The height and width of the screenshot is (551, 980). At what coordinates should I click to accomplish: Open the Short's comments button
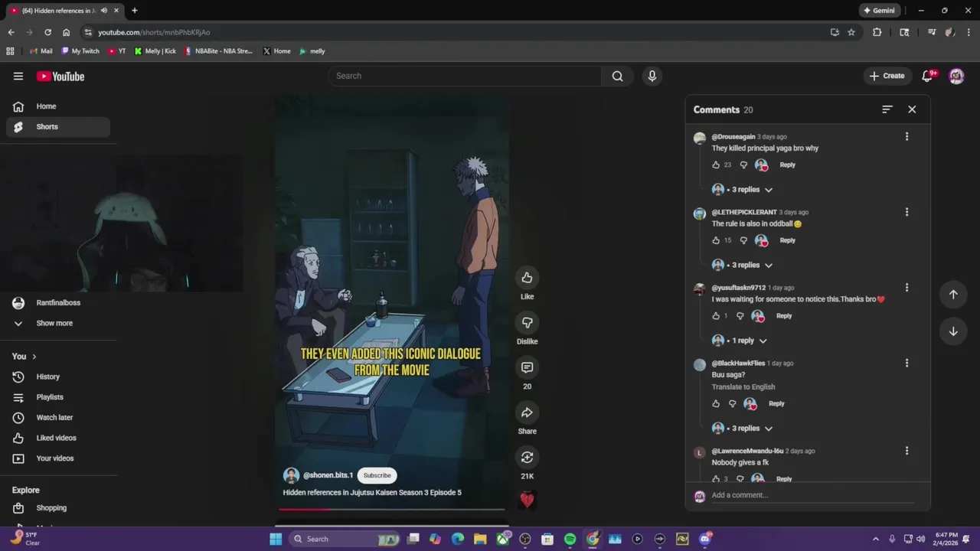[x=527, y=367]
